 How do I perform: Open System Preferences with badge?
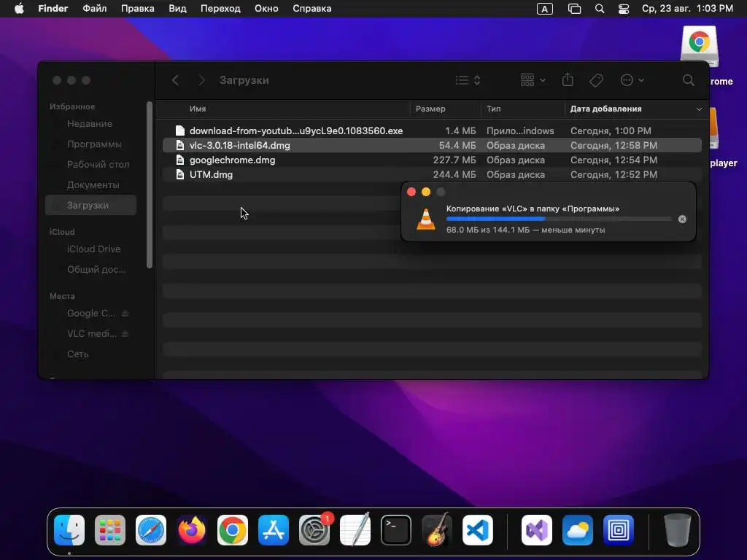click(x=314, y=530)
